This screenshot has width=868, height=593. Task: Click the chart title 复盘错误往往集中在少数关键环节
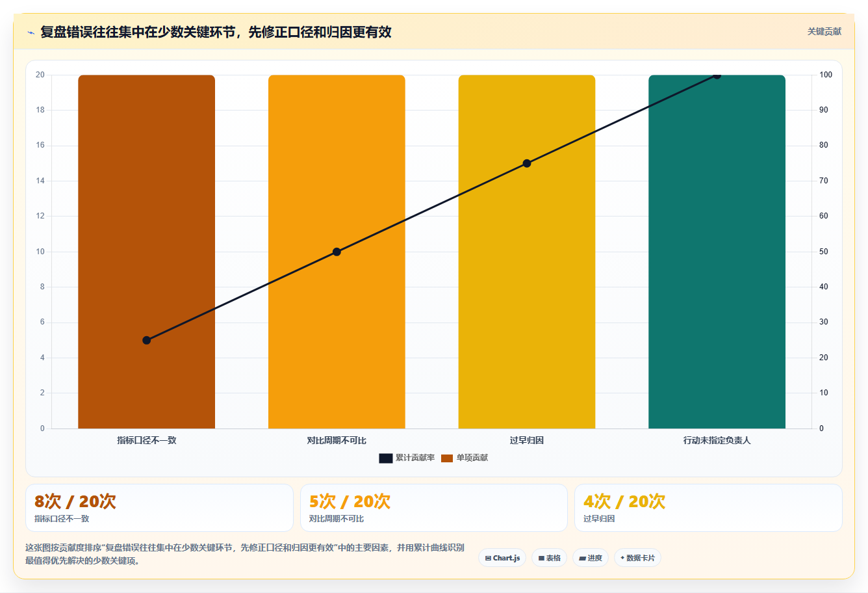tap(216, 32)
